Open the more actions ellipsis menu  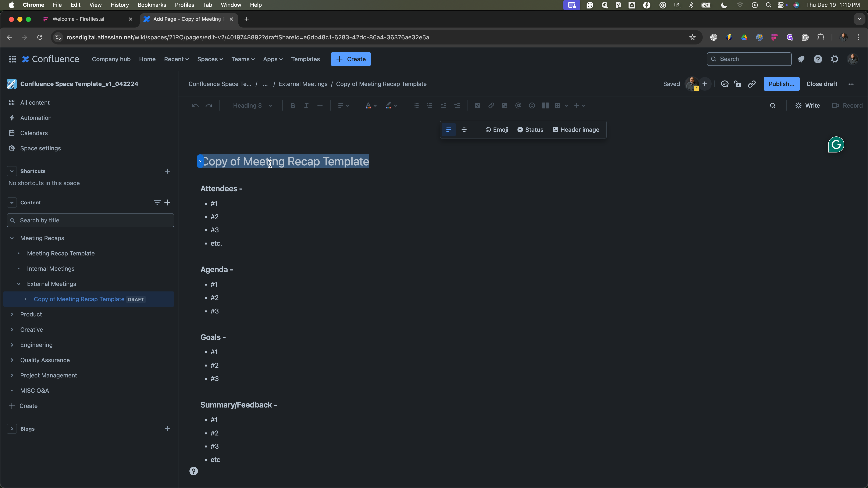tap(851, 84)
